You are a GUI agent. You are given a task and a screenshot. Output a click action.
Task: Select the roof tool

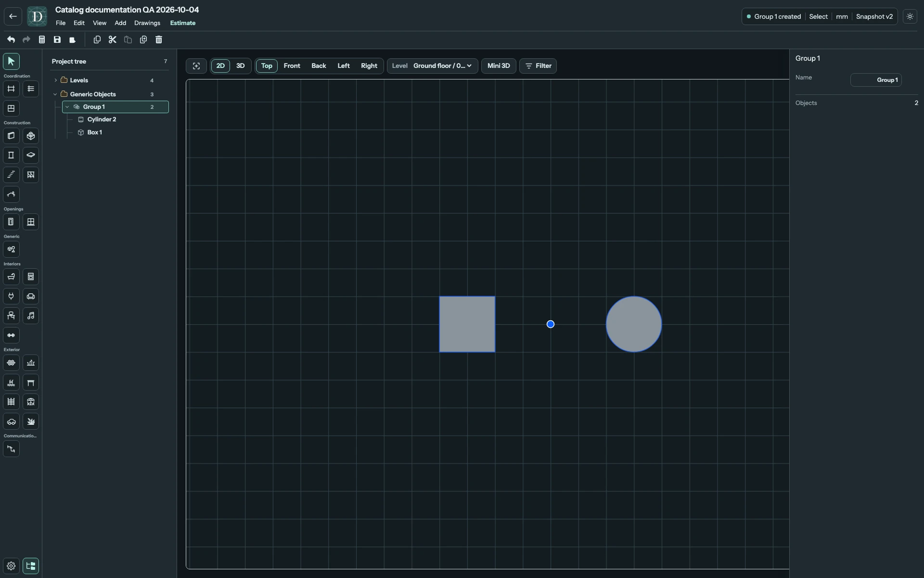pyautogui.click(x=11, y=195)
